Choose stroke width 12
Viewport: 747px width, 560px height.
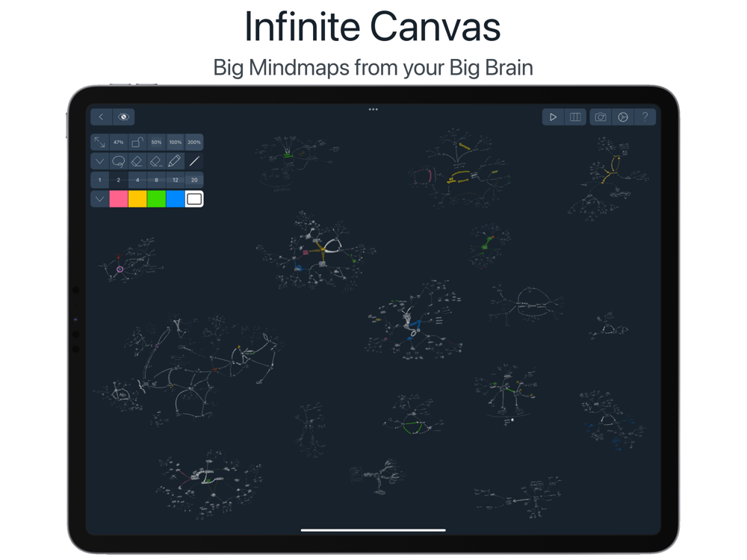click(x=176, y=180)
